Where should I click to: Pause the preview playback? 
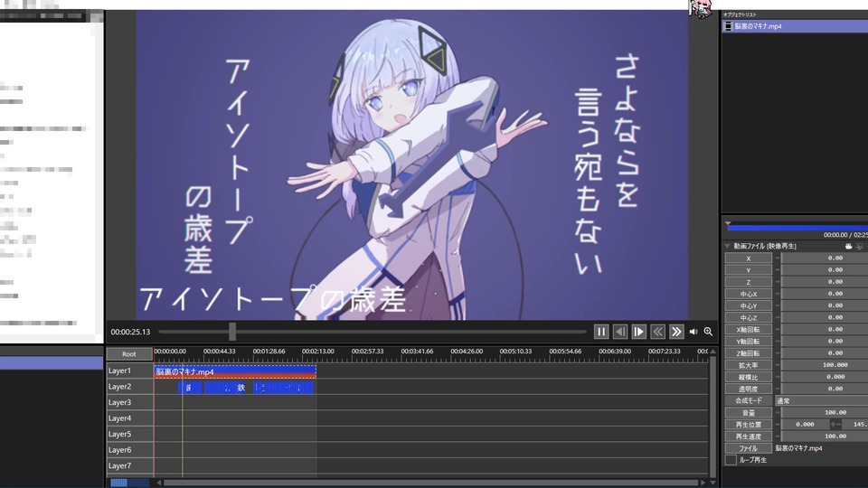tap(601, 332)
